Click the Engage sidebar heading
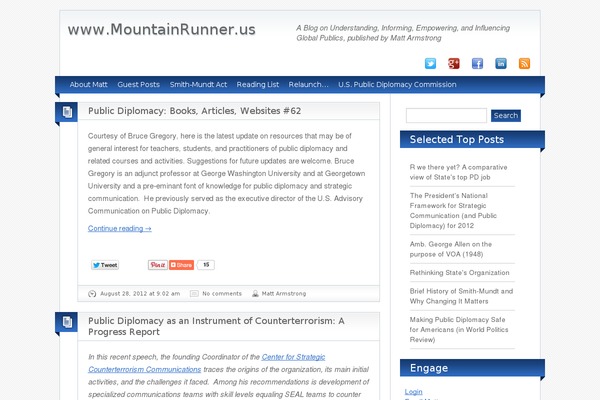The width and height of the screenshot is (600, 400). pos(429,368)
